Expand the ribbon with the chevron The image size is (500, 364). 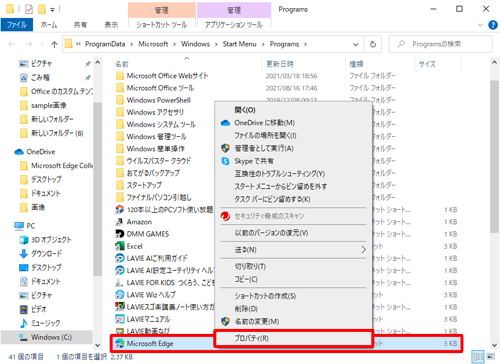click(480, 25)
